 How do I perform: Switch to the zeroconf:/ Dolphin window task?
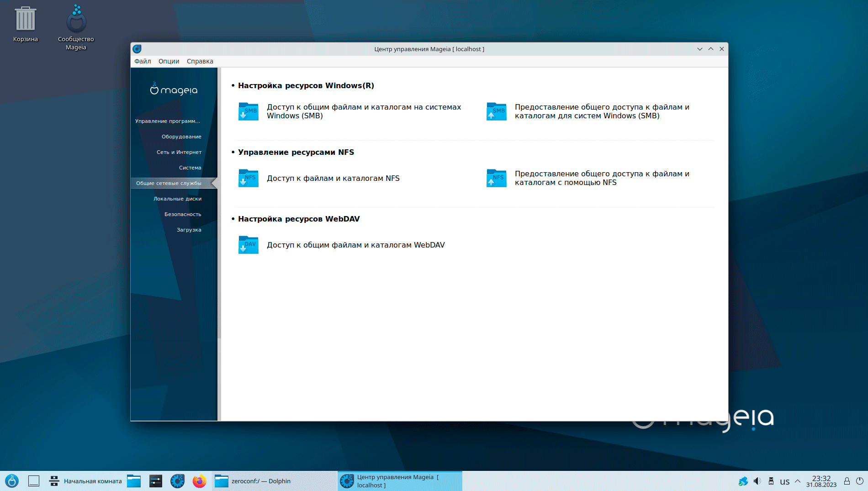pos(274,481)
